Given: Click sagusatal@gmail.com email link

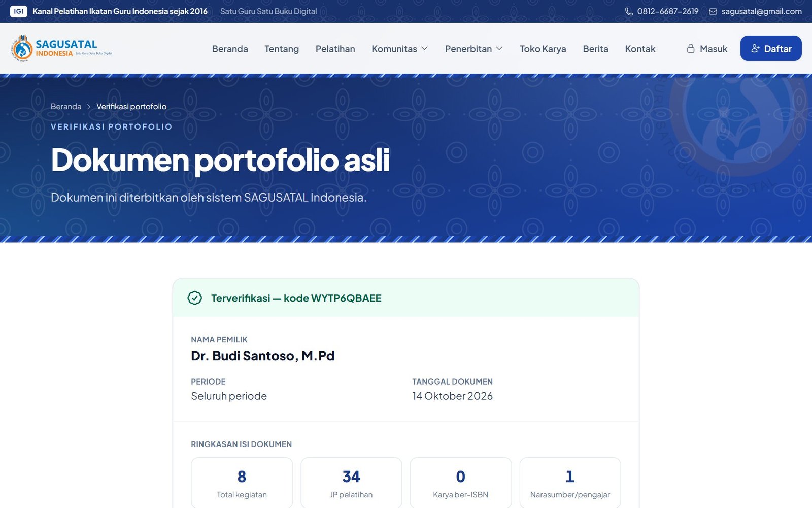Looking at the screenshot, I should tap(762, 11).
